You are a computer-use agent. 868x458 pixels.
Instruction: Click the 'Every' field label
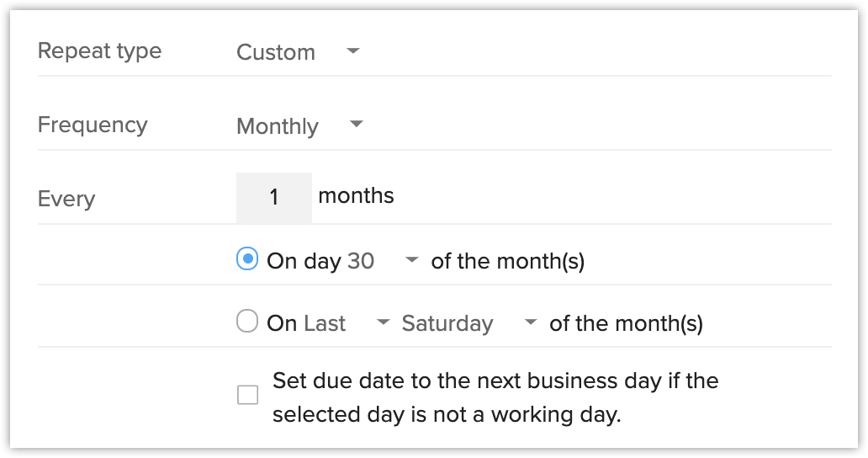[x=66, y=199]
